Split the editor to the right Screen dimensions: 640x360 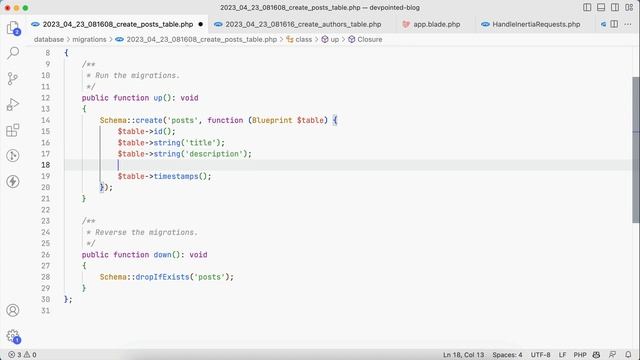[614, 24]
